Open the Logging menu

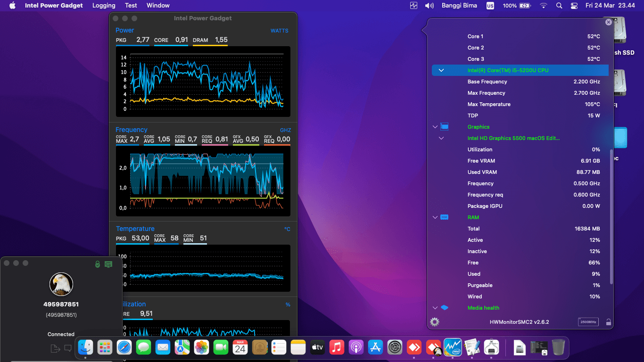[104, 5]
